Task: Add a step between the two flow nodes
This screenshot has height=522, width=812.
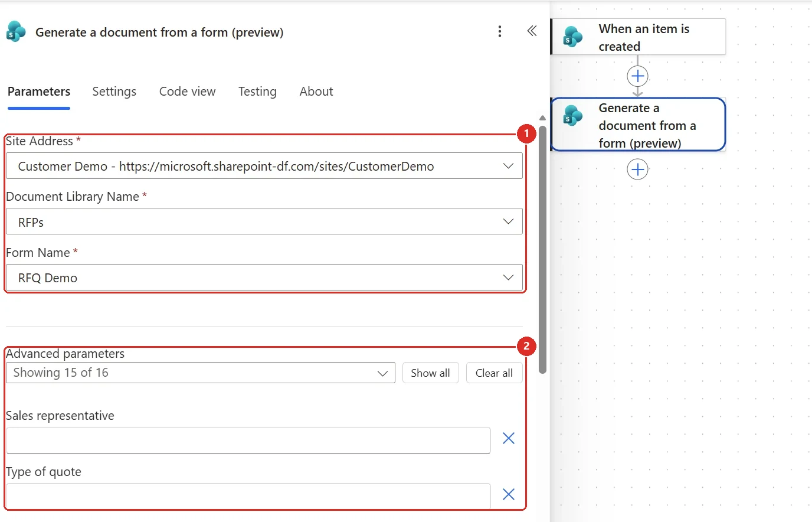Action: coord(638,76)
